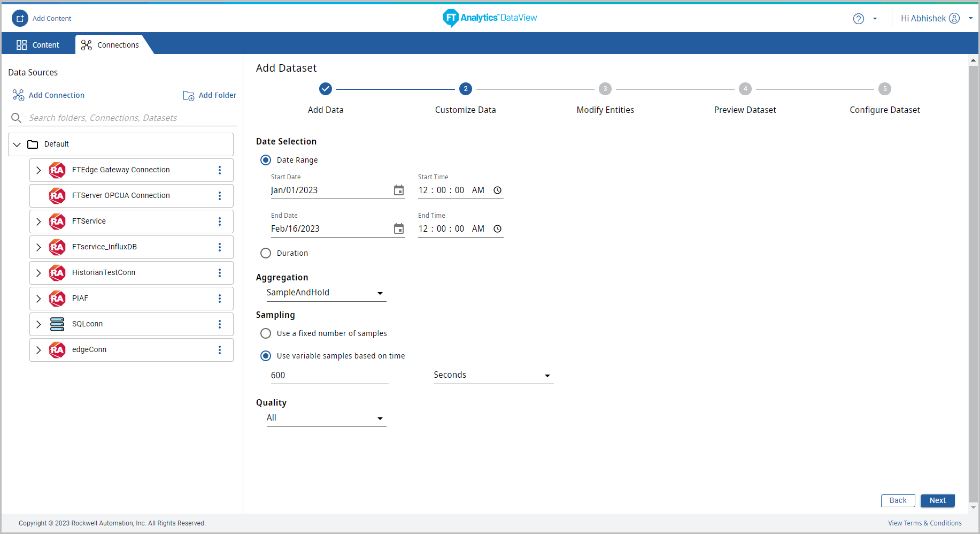Viewport: 980px width, 534px height.
Task: Open the End Date calendar picker
Action: pos(399,229)
